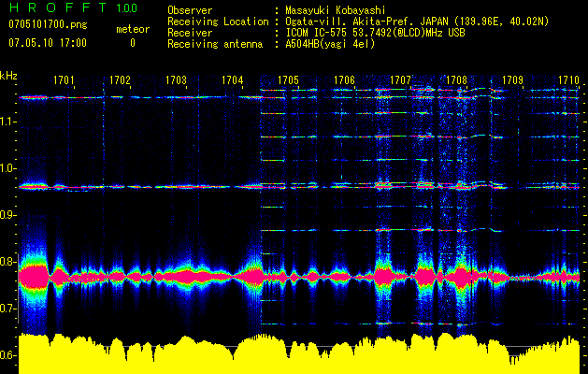Click the 1710 time marker
The image size is (588, 374).
pos(568,79)
